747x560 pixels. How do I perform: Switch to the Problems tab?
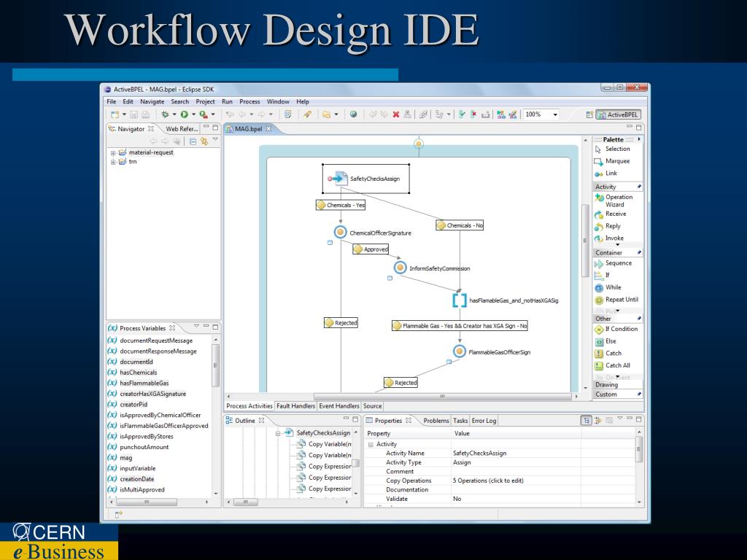(x=436, y=421)
